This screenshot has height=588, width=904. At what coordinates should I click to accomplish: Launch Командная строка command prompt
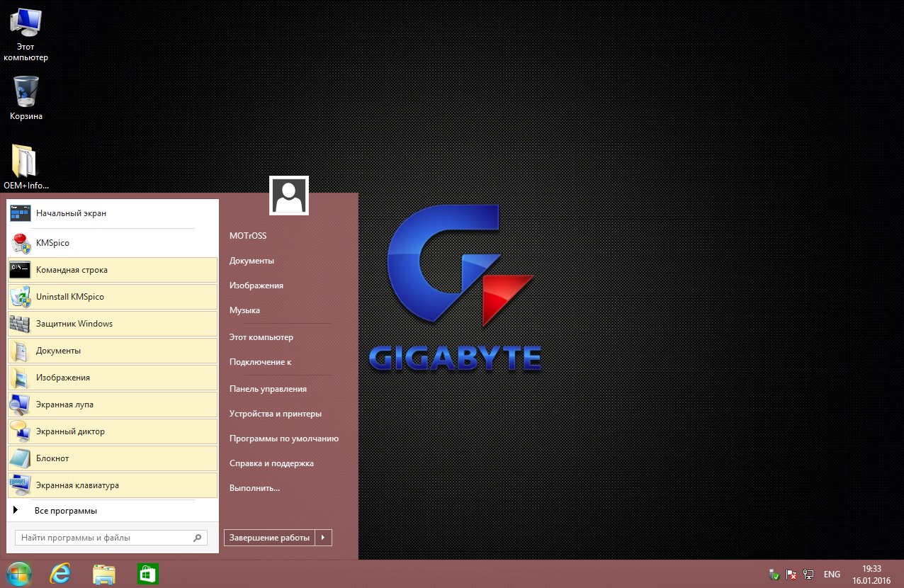pos(72,270)
